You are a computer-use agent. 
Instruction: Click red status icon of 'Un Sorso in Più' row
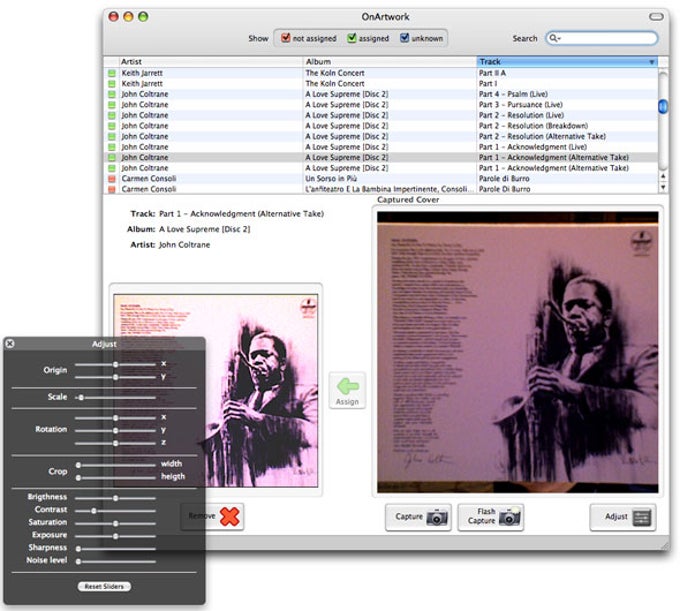[x=111, y=179]
